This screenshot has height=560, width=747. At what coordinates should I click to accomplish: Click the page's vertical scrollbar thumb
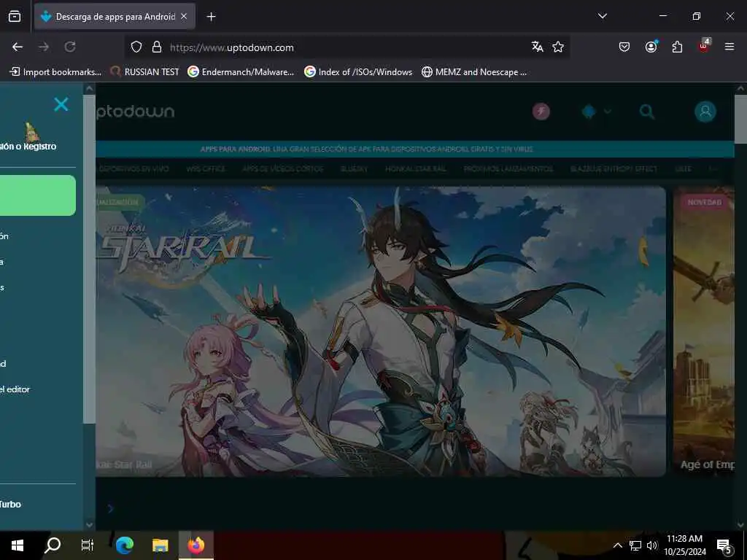point(740,119)
